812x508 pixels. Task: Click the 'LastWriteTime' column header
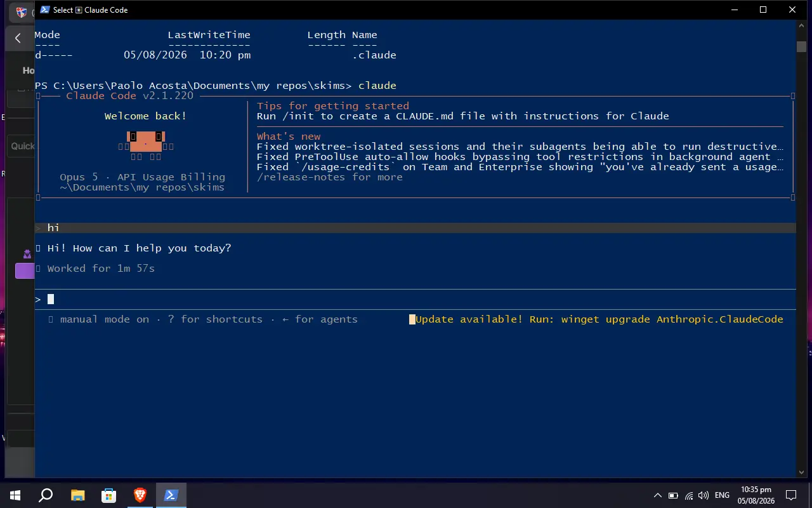click(209, 35)
